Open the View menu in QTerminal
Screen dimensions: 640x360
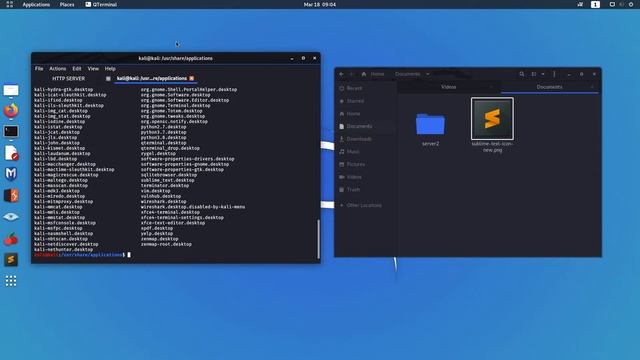click(x=93, y=69)
